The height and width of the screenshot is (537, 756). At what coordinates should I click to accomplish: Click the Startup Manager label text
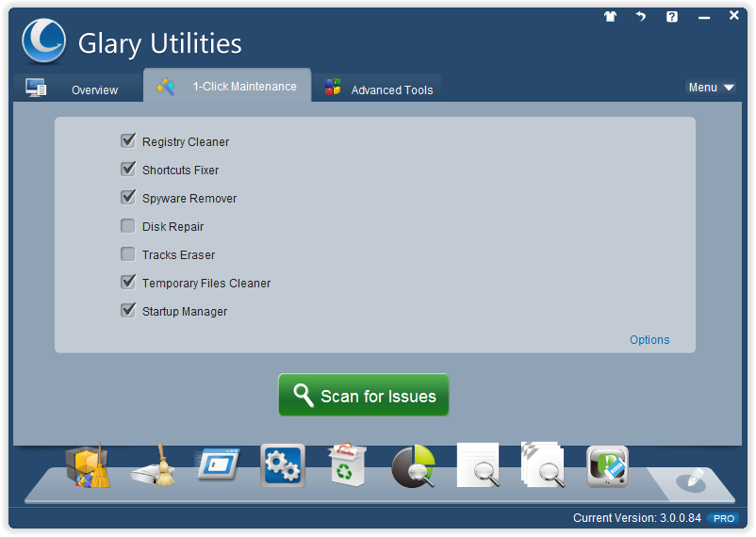point(185,312)
